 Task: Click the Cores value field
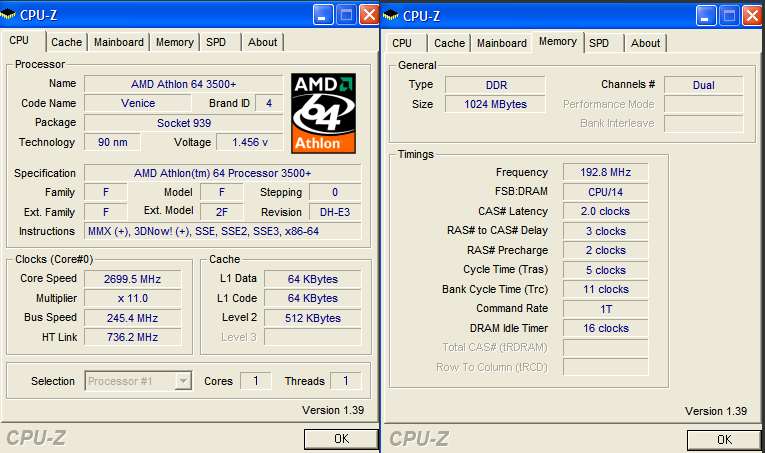[256, 381]
